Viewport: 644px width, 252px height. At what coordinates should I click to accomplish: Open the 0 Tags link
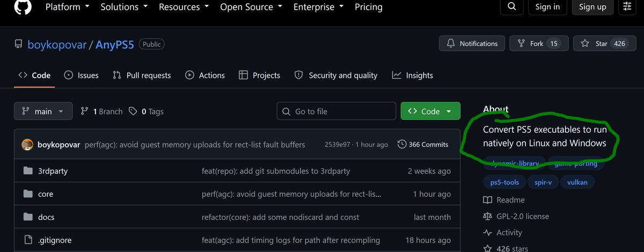[146, 112]
